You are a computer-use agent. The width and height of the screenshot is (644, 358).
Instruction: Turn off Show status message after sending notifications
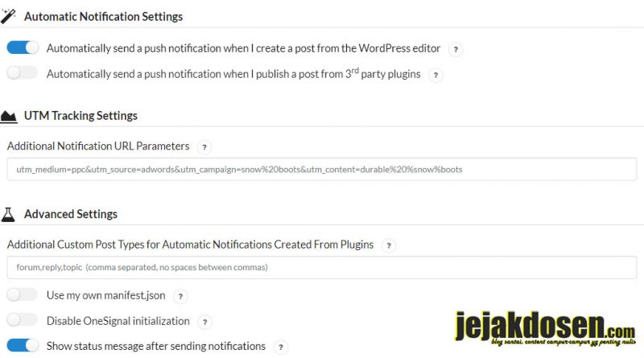tap(23, 345)
